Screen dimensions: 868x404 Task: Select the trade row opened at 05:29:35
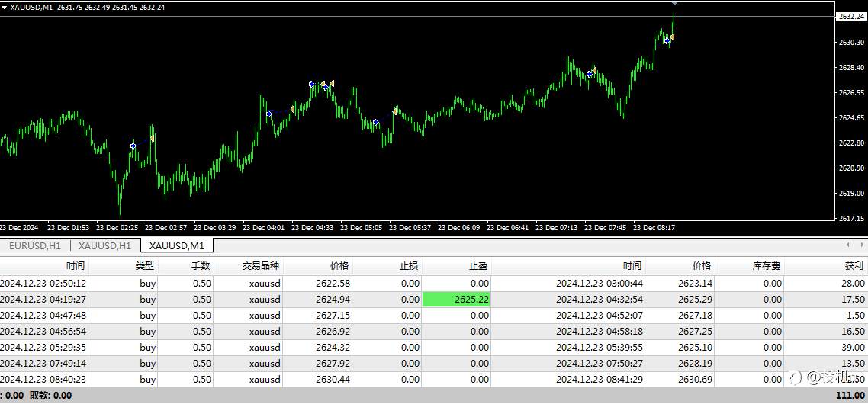pos(433,348)
